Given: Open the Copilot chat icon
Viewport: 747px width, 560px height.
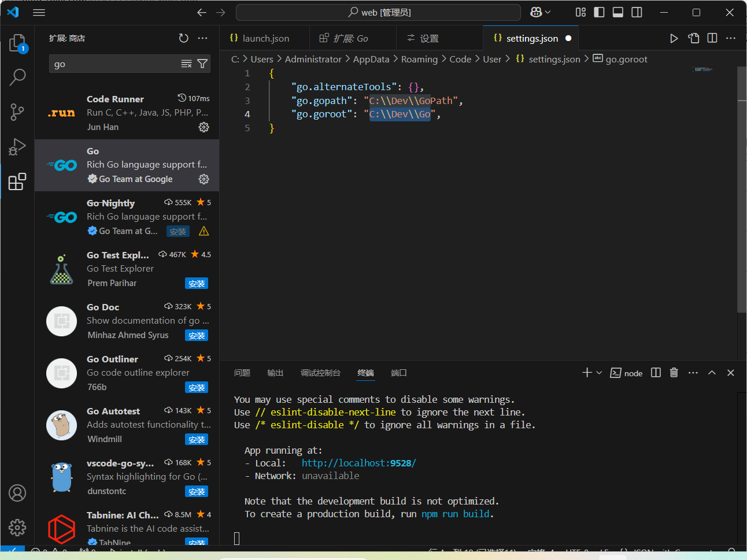Looking at the screenshot, I should [536, 12].
